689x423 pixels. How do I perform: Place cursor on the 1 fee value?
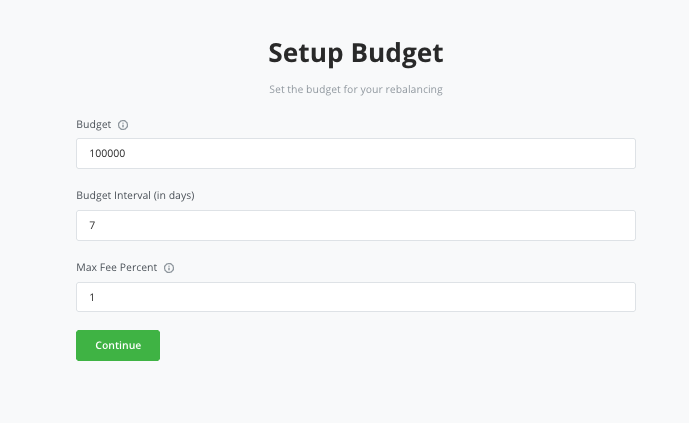click(x=92, y=298)
